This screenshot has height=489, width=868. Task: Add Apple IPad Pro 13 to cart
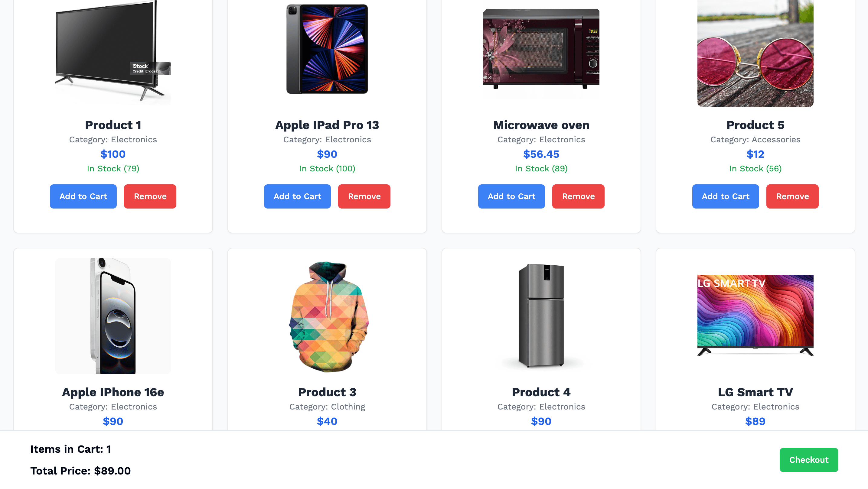pos(297,196)
